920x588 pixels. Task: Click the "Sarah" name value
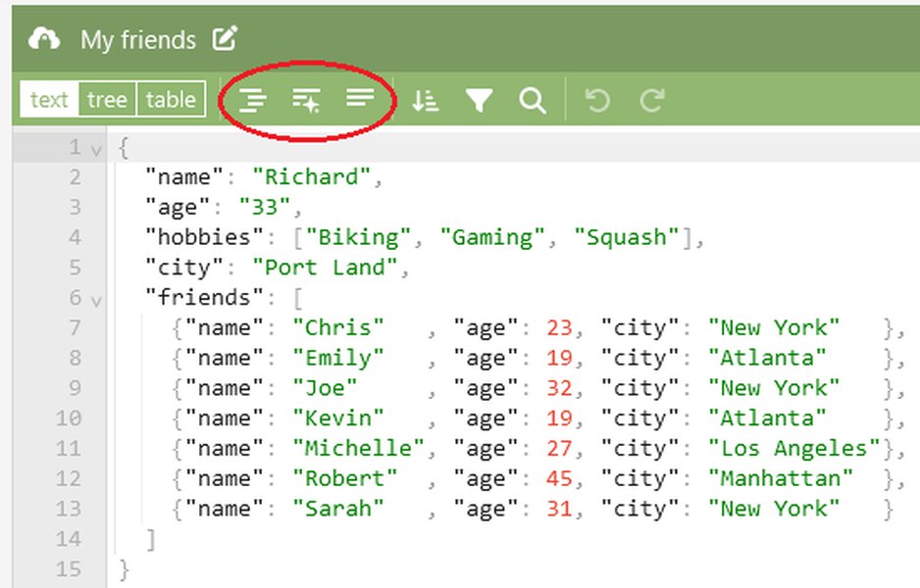coord(338,509)
